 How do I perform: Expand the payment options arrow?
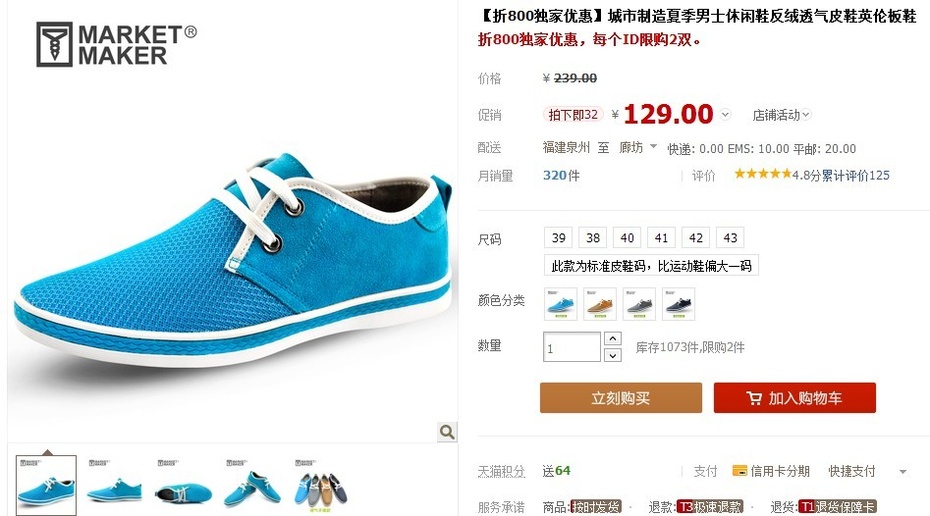(x=903, y=472)
